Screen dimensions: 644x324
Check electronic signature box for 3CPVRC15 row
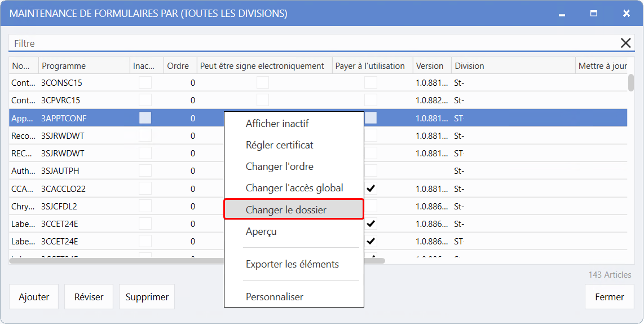tap(263, 100)
